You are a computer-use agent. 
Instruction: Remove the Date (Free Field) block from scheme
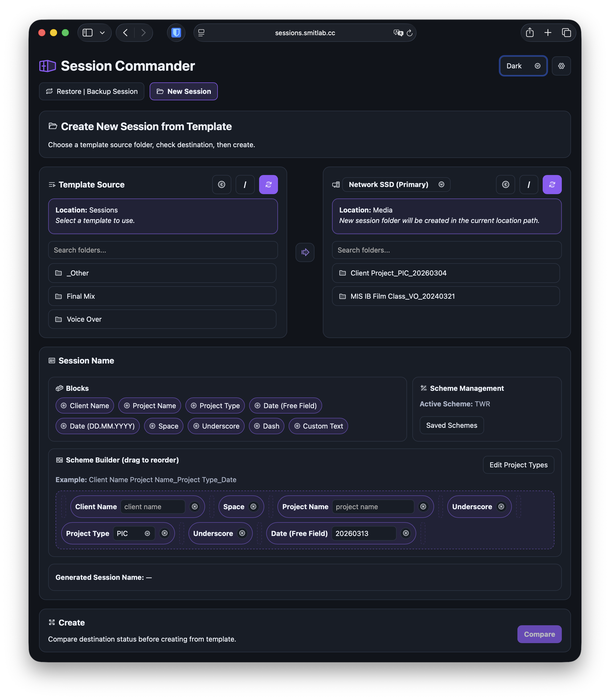pyautogui.click(x=406, y=533)
